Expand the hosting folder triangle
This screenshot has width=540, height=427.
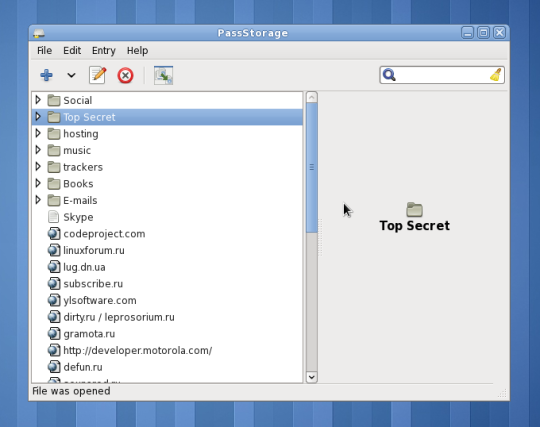click(38, 133)
